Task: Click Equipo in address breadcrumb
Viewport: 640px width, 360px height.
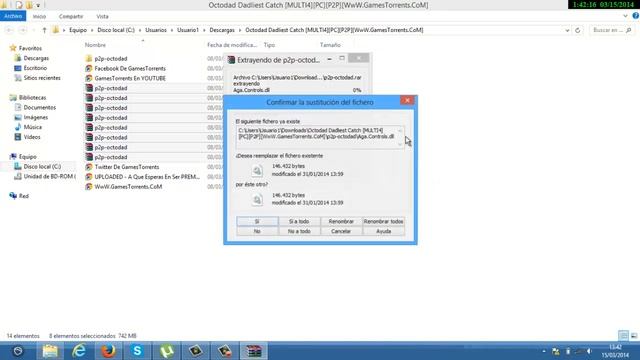Action: tap(78, 30)
